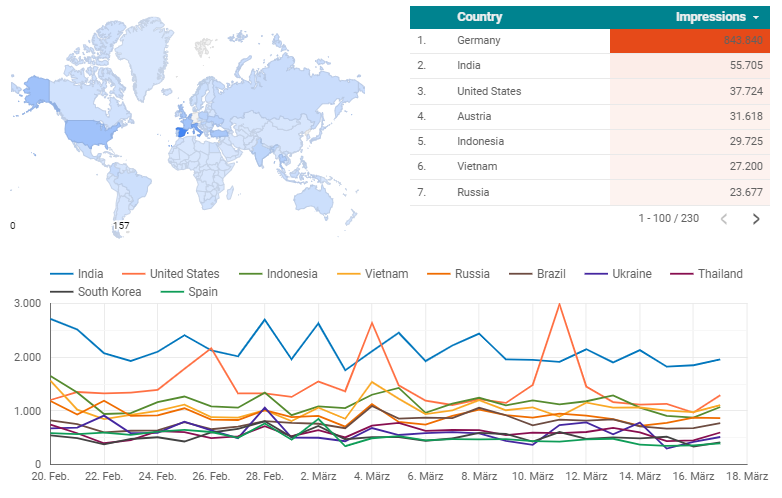Toggle Spain series in chart legend
This screenshot has height=498, width=782.
190,292
